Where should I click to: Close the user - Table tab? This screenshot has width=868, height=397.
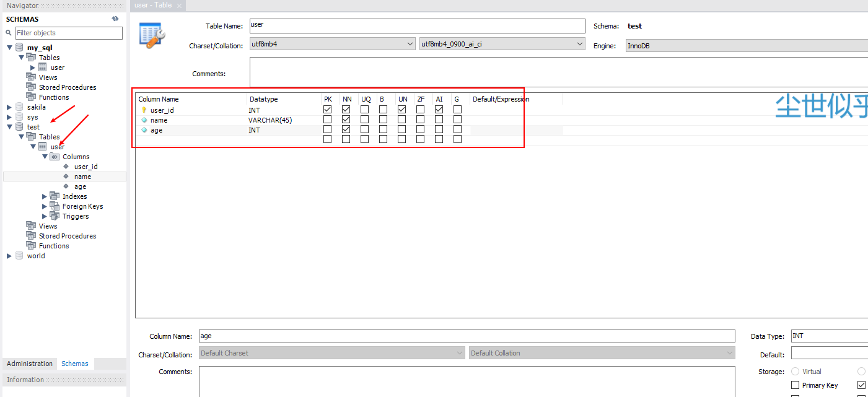coord(180,6)
